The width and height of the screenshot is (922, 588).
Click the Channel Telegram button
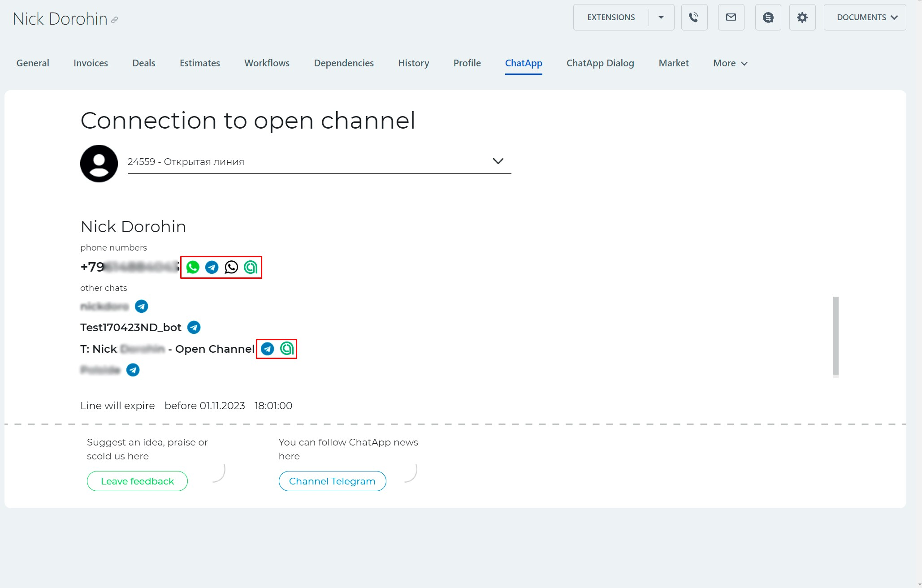coord(332,481)
